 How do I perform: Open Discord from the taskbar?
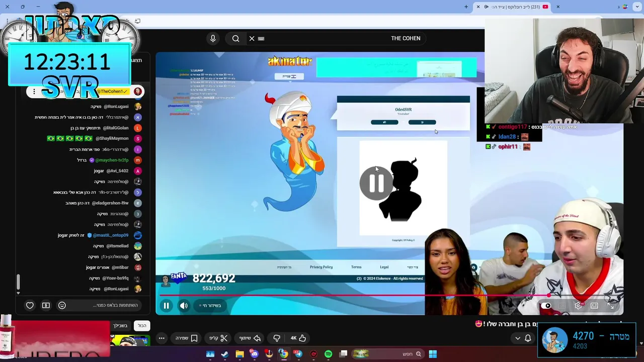point(254,354)
